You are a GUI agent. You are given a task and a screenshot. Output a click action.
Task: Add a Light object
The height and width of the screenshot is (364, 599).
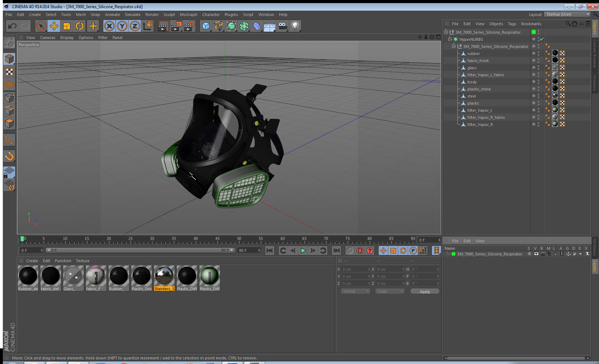coord(295,26)
